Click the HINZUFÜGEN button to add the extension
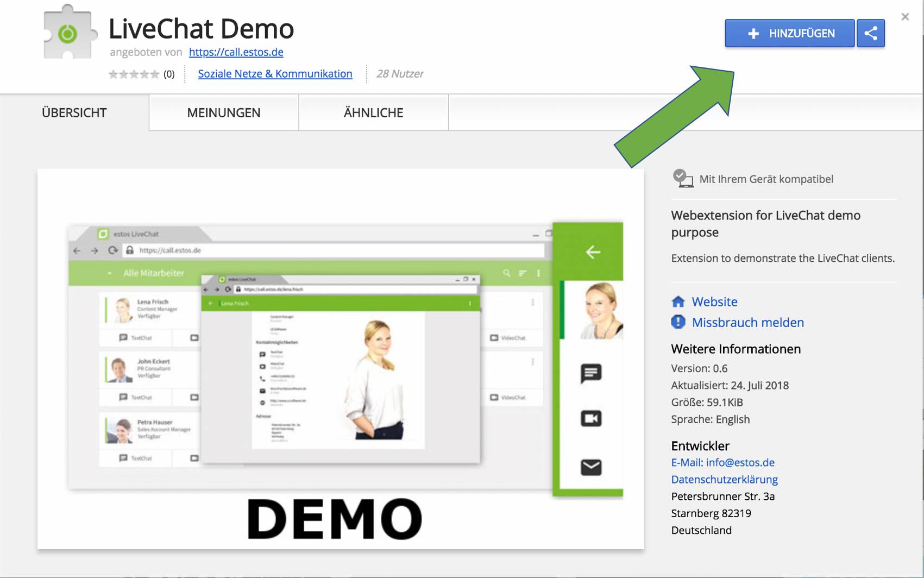Image resolution: width=924 pixels, height=578 pixels. [x=789, y=34]
